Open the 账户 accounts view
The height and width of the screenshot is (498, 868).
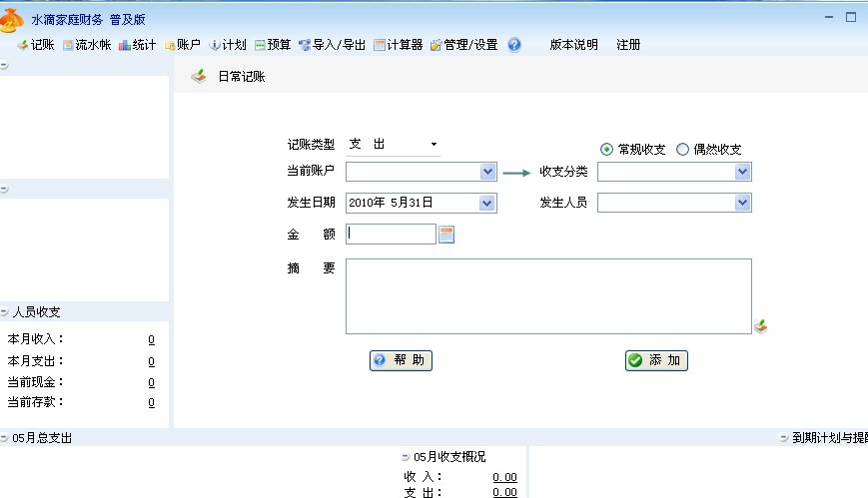click(183, 45)
